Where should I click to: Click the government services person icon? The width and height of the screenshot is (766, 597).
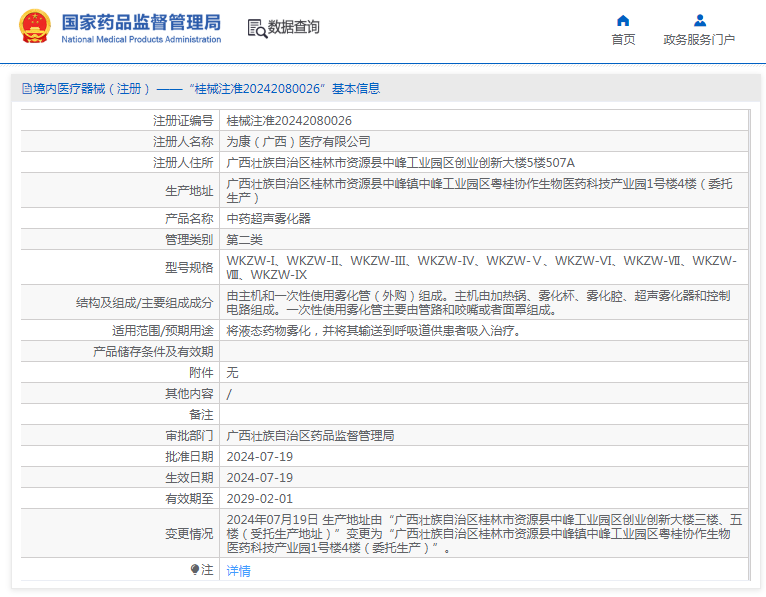click(700, 21)
